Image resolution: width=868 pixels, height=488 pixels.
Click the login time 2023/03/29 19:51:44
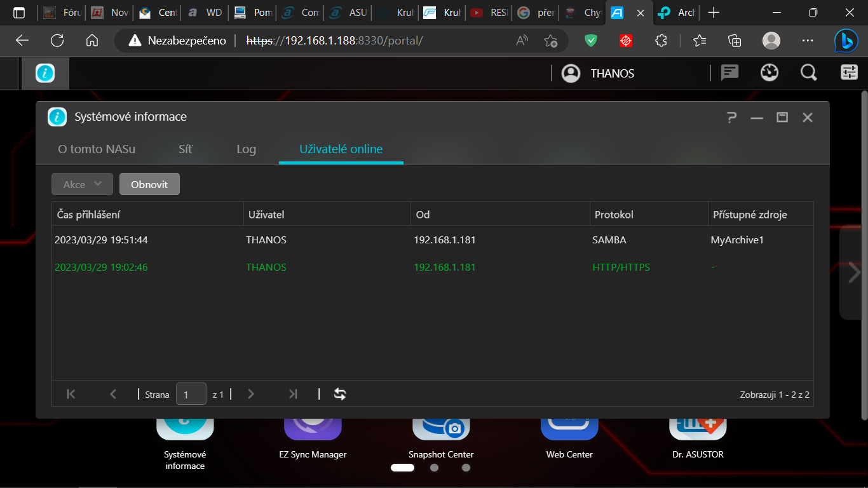pos(101,240)
